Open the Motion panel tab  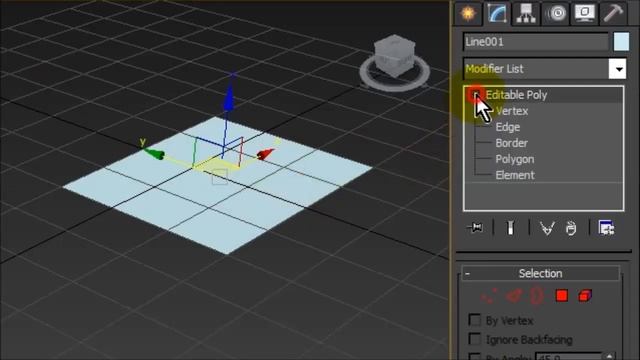coord(556,13)
